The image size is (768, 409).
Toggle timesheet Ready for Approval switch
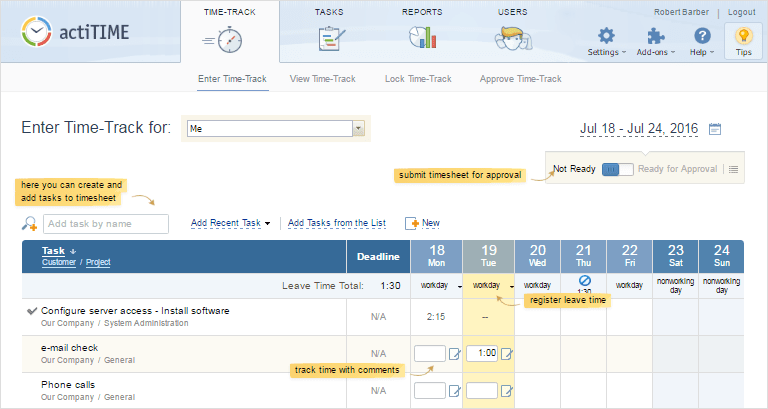coord(617,170)
